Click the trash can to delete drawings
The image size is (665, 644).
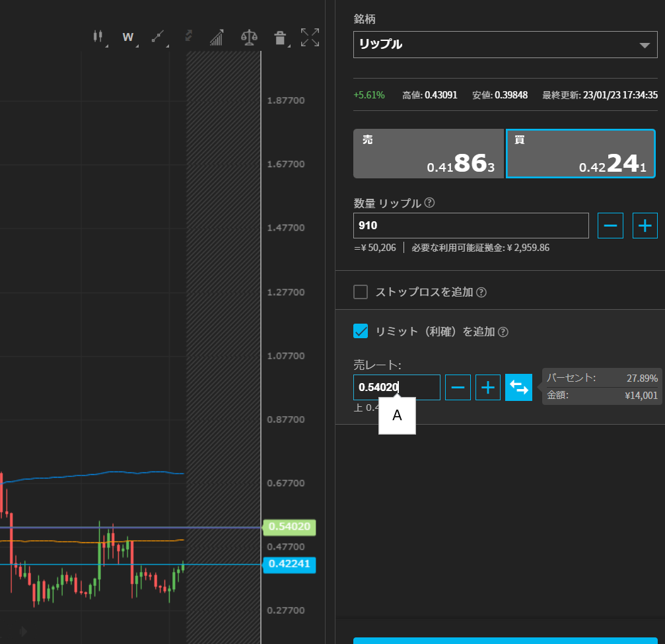point(280,38)
